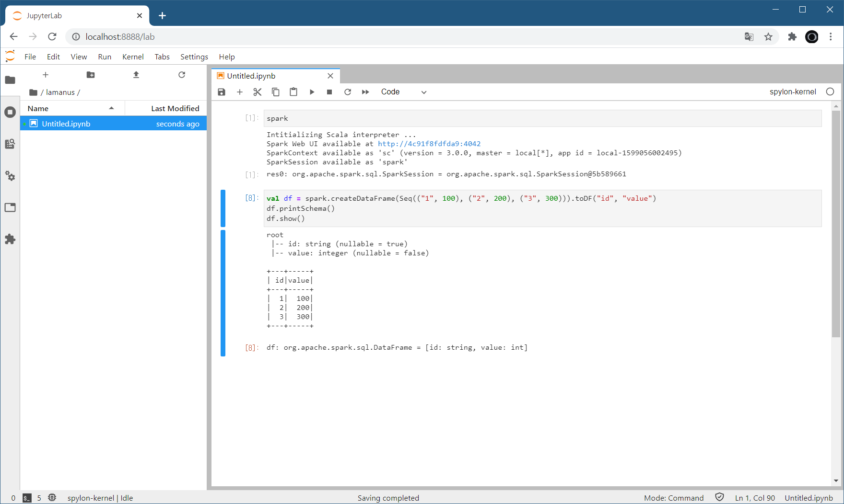Image resolution: width=844 pixels, height=504 pixels.
Task: Create a new folder in file browser
Action: (91, 75)
